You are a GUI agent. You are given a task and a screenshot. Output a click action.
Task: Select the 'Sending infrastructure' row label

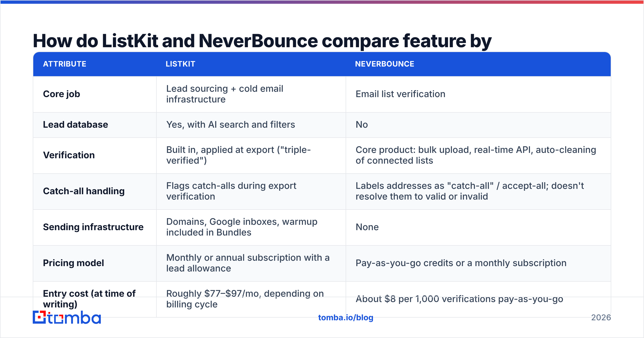93,227
